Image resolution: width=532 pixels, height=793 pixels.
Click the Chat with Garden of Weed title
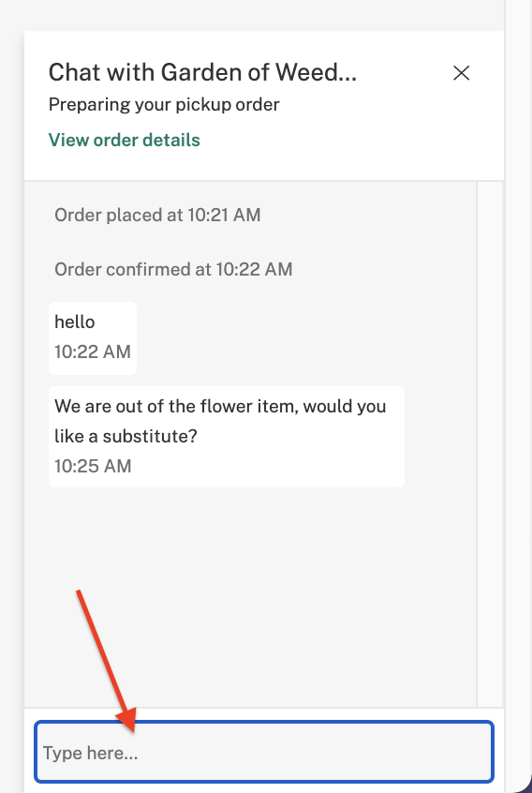pos(202,72)
